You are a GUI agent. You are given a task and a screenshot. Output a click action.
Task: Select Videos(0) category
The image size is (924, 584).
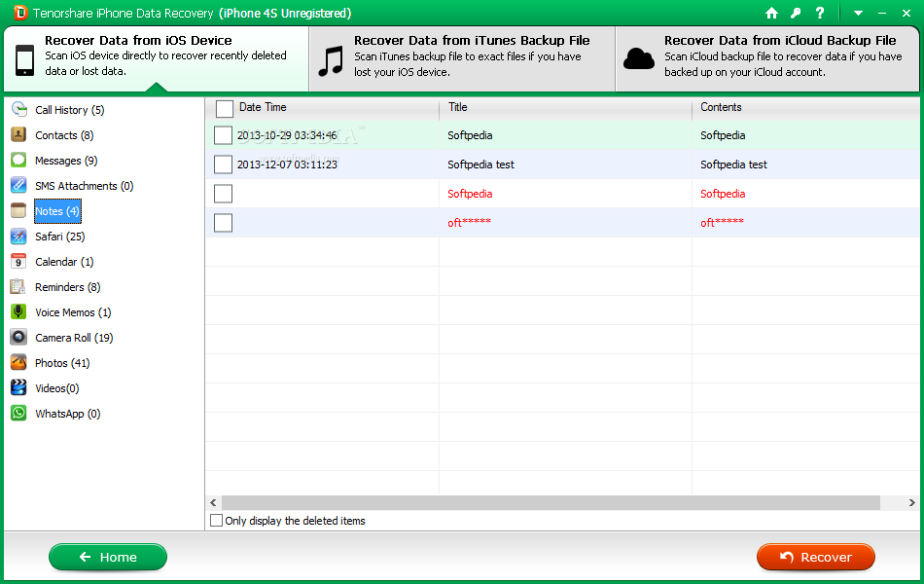(57, 388)
